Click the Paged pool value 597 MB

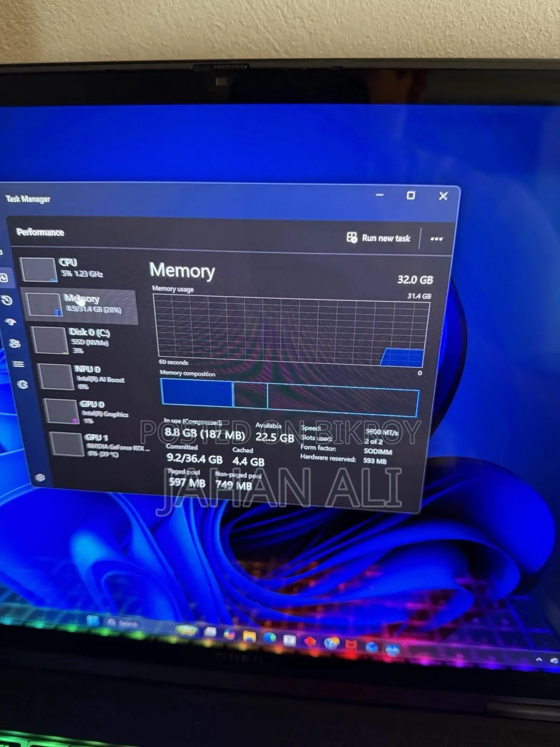(187, 481)
